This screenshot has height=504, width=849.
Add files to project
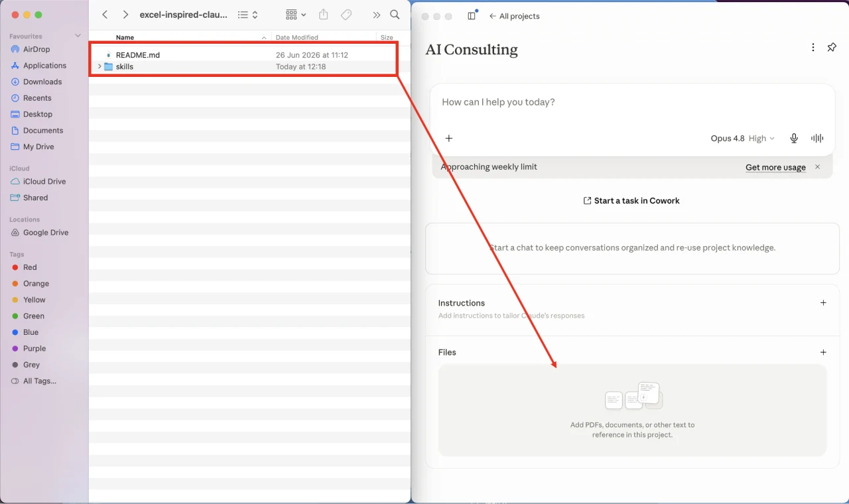point(823,352)
